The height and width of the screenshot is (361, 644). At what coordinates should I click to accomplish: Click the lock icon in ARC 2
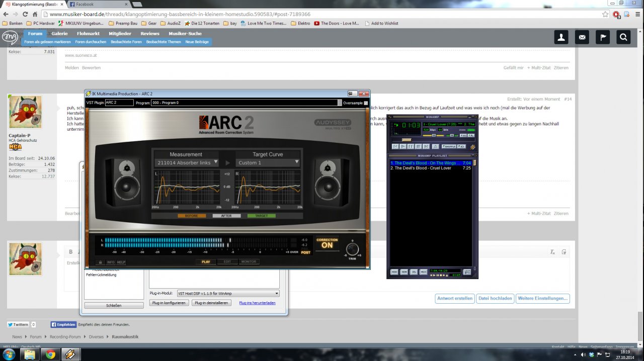pos(100,262)
